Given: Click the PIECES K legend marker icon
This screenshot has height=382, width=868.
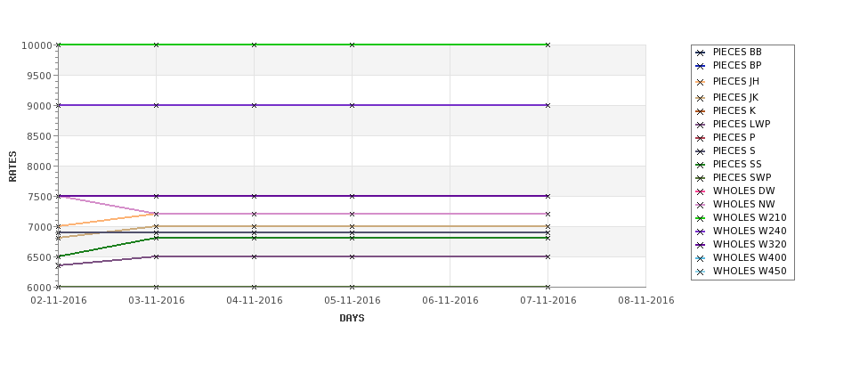Looking at the screenshot, I should click(x=701, y=111).
